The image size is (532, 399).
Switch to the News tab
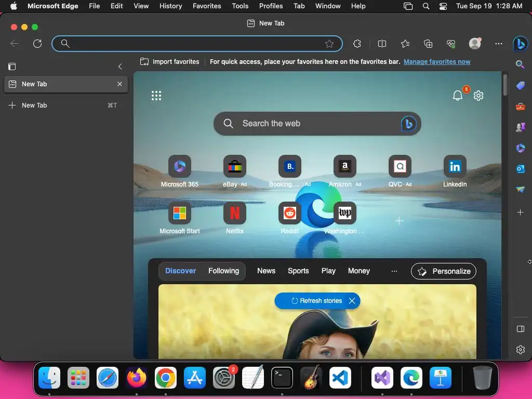266,271
